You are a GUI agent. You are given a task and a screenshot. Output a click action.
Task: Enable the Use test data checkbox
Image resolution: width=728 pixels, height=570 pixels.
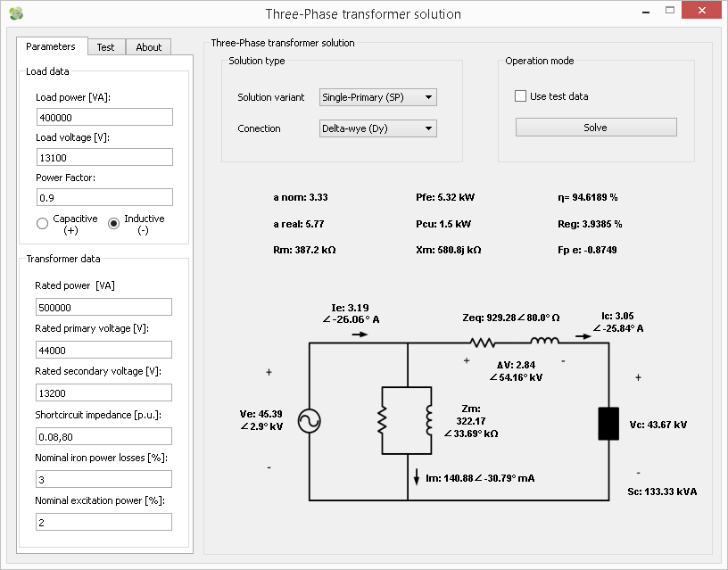point(520,96)
